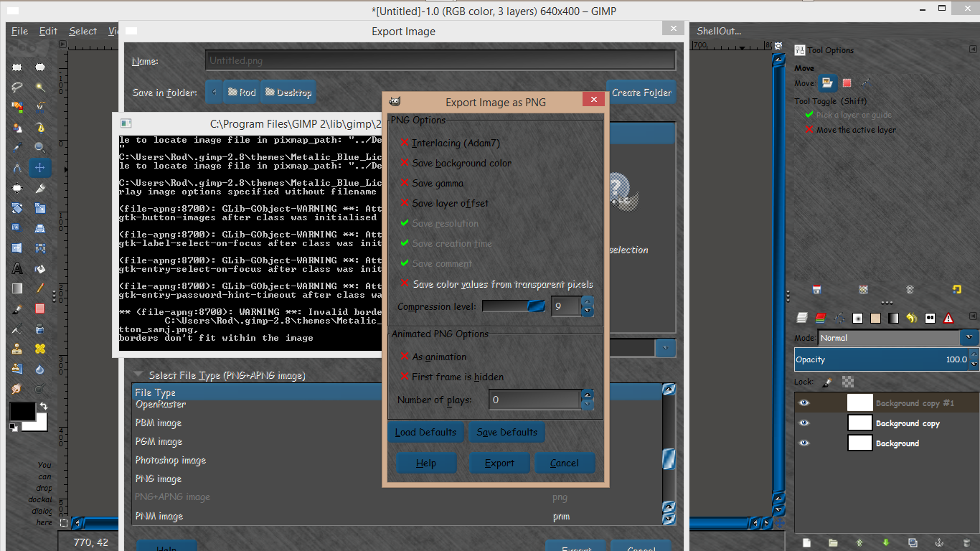Select the Free Select lasso tool

click(17, 88)
